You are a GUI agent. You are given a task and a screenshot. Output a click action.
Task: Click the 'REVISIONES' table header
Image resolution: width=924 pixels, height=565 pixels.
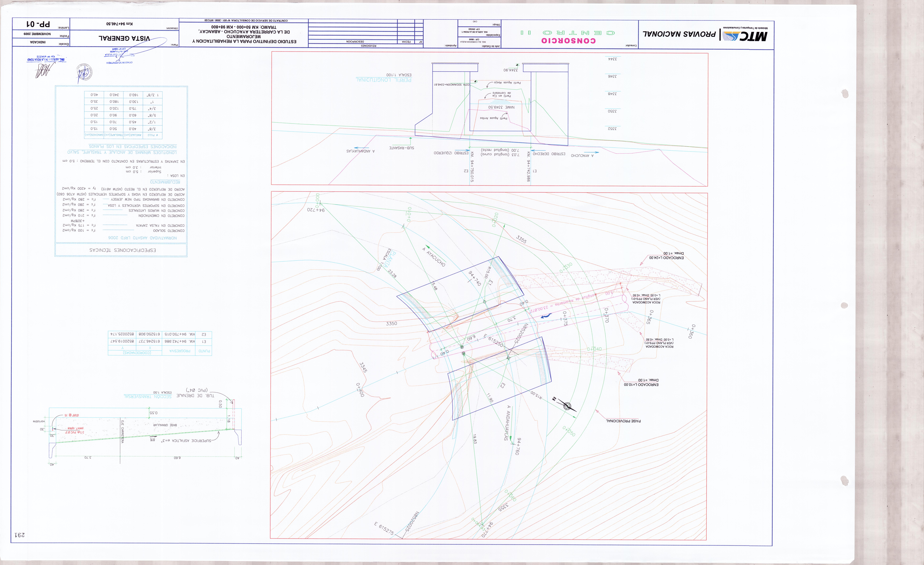click(369, 46)
